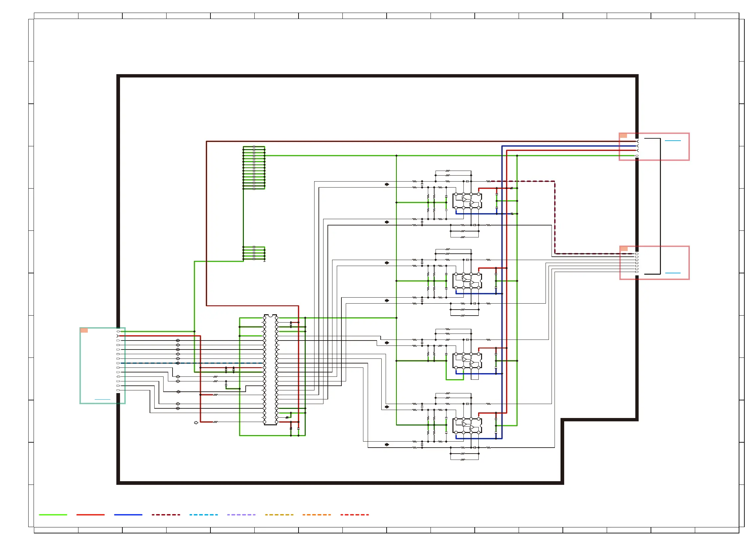Select the gold dashed legend line
The height and width of the screenshot is (560, 754).
279,514
